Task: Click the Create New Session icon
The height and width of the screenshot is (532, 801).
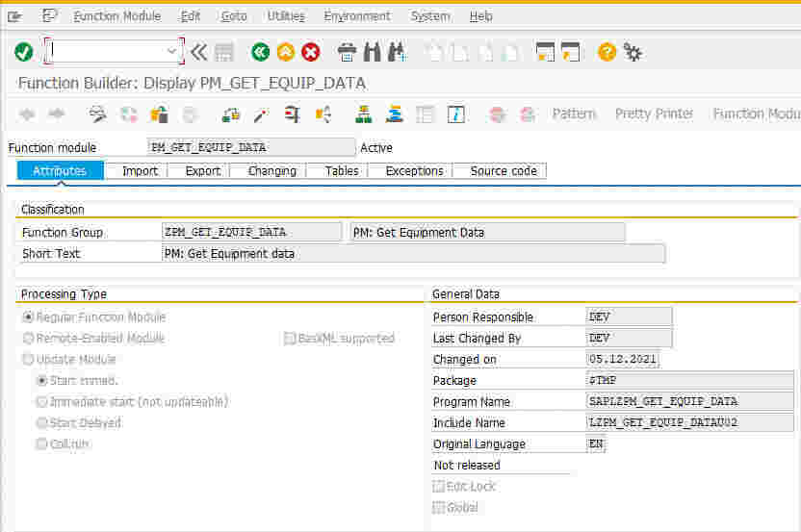Action: tap(545, 52)
